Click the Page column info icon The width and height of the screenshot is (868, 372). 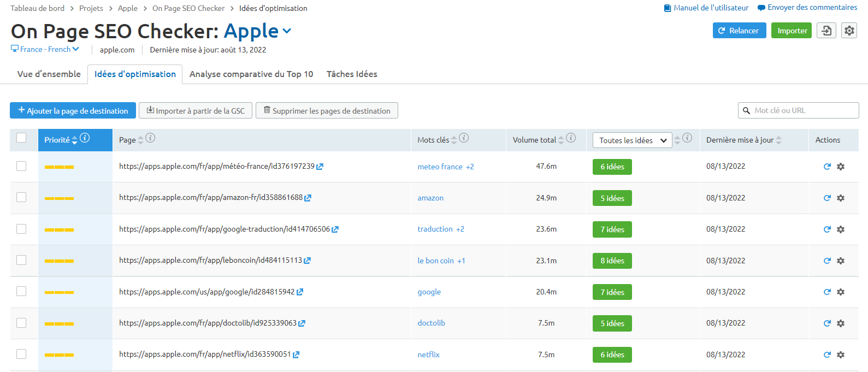150,138
